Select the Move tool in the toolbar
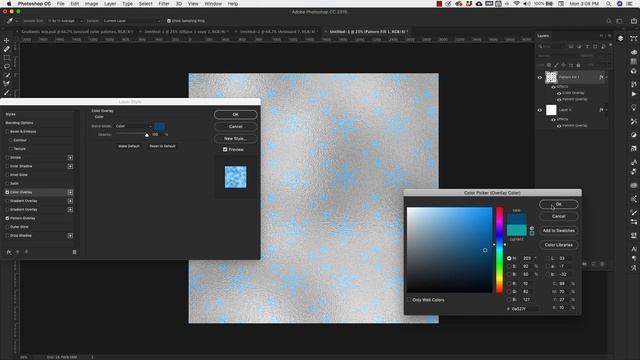The image size is (640, 360). point(7,41)
